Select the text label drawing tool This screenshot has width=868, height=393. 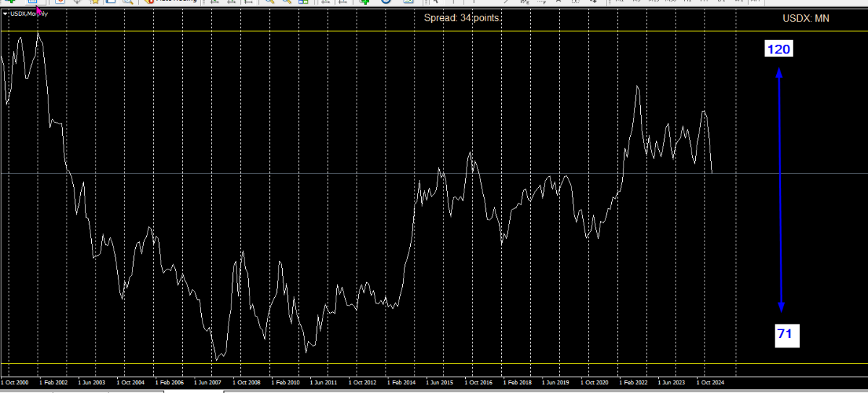click(x=558, y=2)
